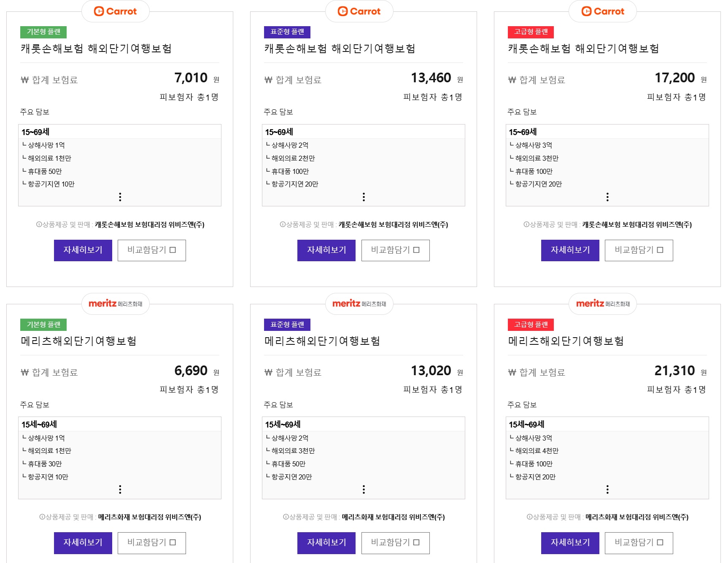Image resolution: width=728 pixels, height=563 pixels.
Task: Click 기본형 플랜 badge on Carrot card
Action: [43, 32]
